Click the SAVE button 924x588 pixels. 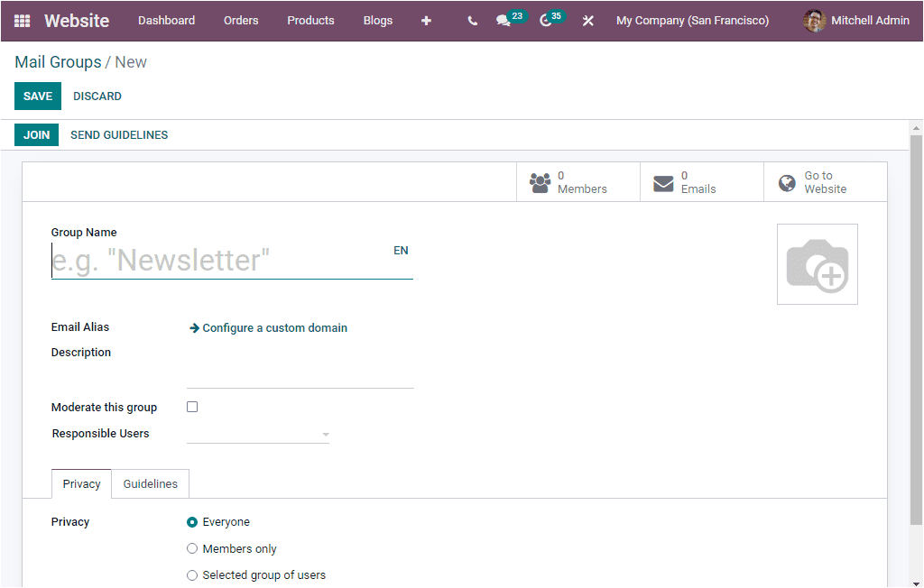tap(37, 96)
